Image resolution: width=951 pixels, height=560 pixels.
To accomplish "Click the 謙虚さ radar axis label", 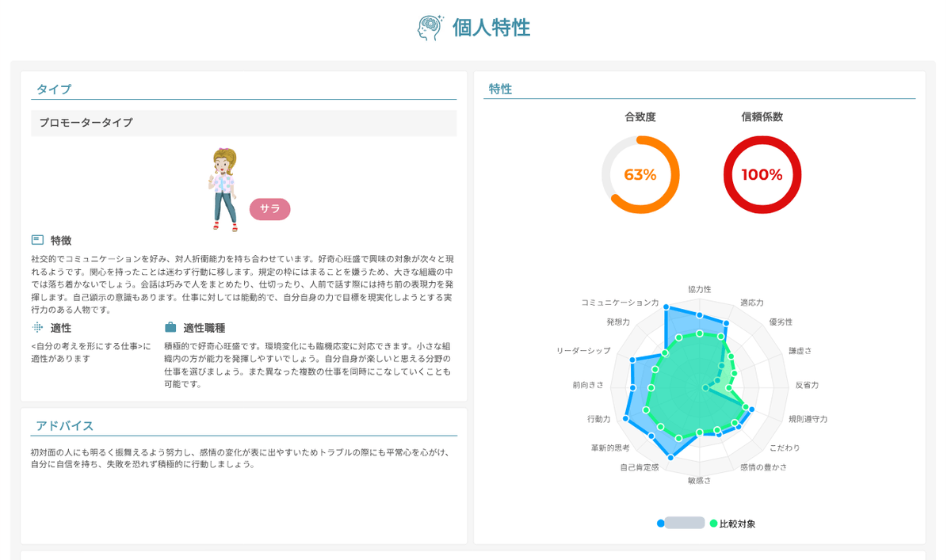I will point(800,351).
